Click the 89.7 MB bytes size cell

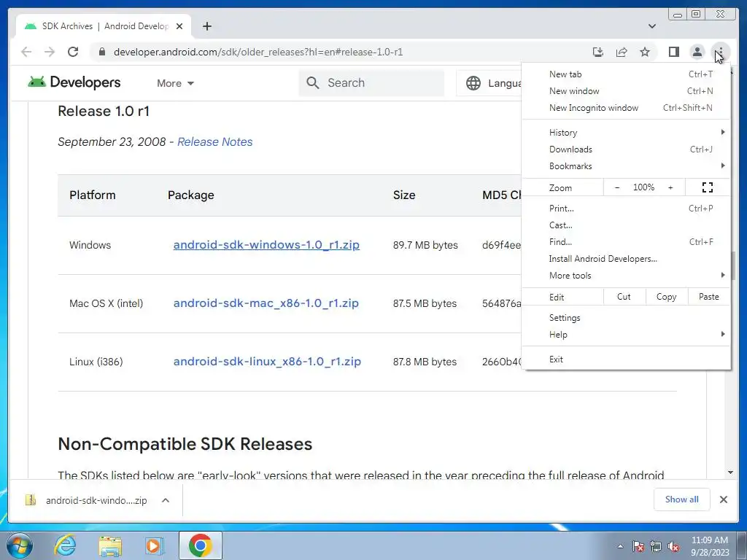click(x=425, y=245)
